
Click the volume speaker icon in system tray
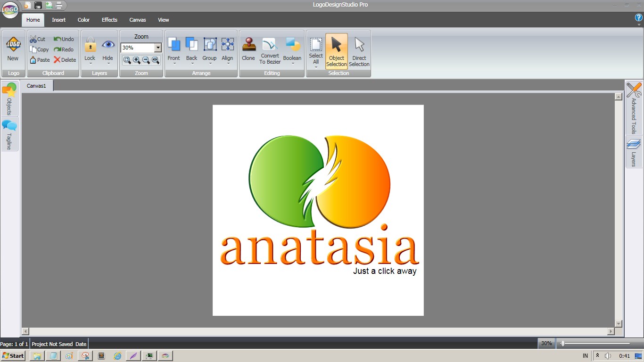click(x=608, y=356)
